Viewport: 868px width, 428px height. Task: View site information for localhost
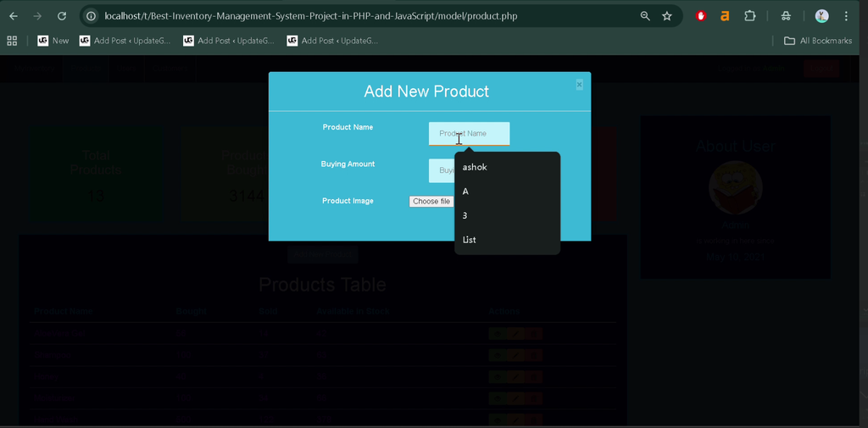[92, 16]
